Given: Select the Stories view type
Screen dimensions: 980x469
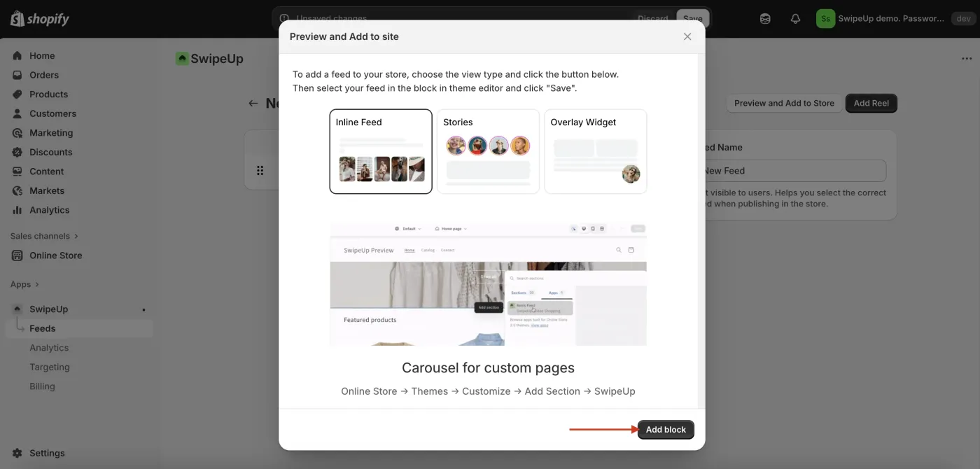Looking at the screenshot, I should (488, 151).
